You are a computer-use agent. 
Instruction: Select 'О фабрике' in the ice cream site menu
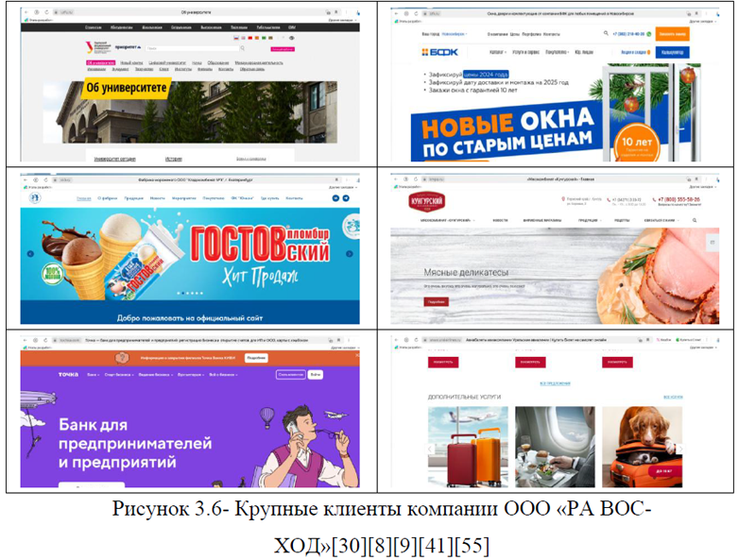pos(107,198)
